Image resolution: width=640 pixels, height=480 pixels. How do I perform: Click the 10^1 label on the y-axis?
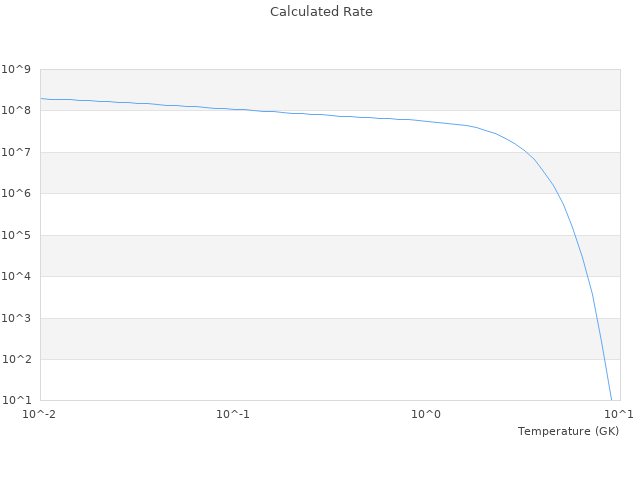(x=17, y=401)
